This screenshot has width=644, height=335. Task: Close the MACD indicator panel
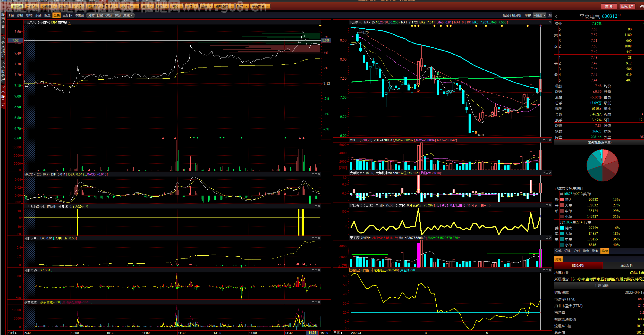tap(319, 174)
